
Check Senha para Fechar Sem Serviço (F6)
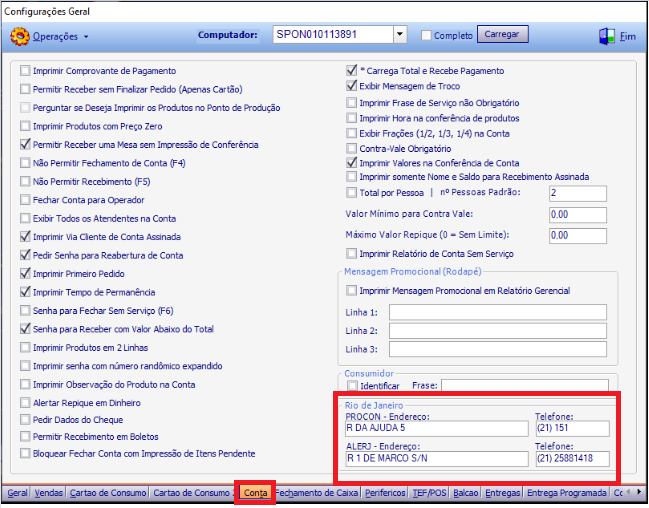pos(25,311)
